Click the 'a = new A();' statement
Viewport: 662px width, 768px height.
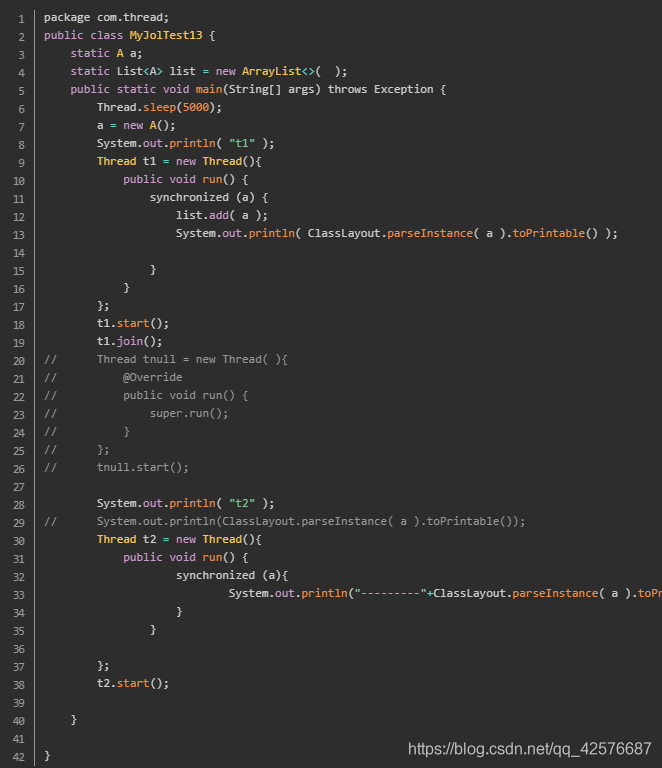click(x=136, y=125)
